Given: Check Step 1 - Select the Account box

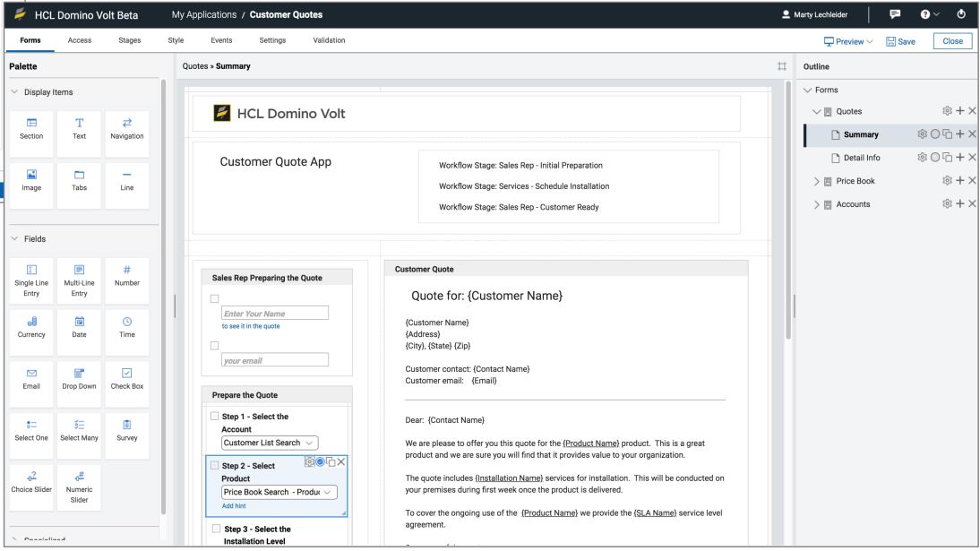Looking at the screenshot, I should pyautogui.click(x=214, y=416).
